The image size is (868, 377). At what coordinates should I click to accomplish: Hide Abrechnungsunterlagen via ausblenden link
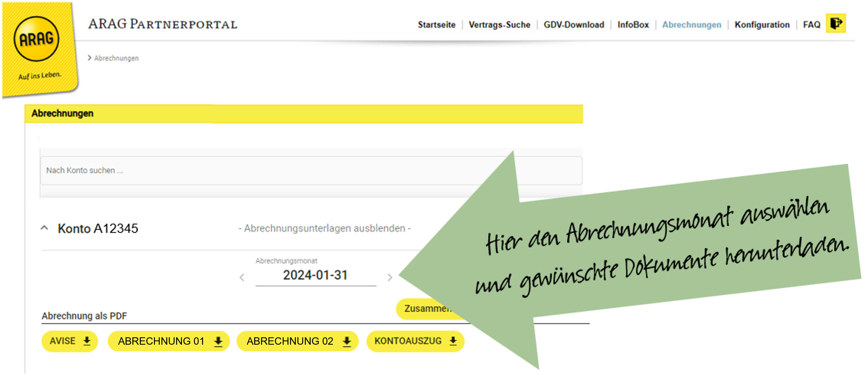pos(324,228)
